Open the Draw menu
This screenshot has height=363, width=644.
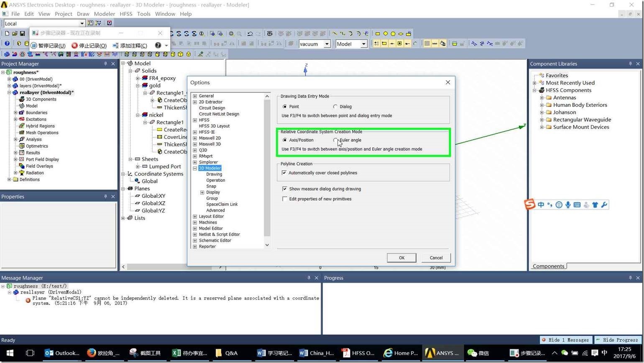tap(83, 14)
